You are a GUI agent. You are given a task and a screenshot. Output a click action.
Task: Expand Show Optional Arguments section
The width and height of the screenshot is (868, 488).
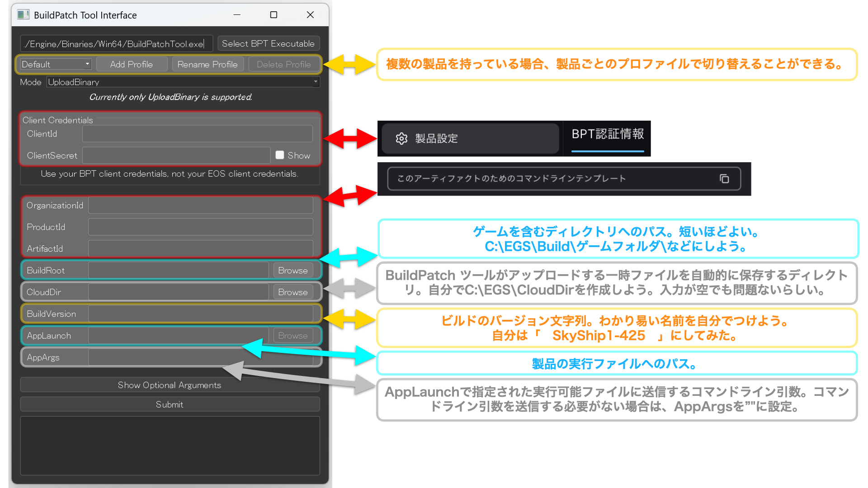tap(170, 385)
